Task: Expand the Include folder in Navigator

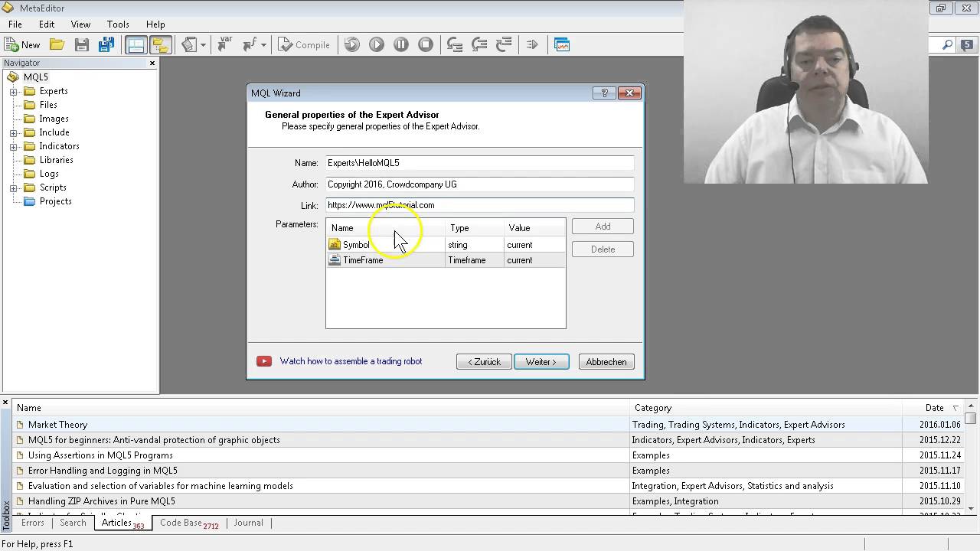Action: (13, 132)
